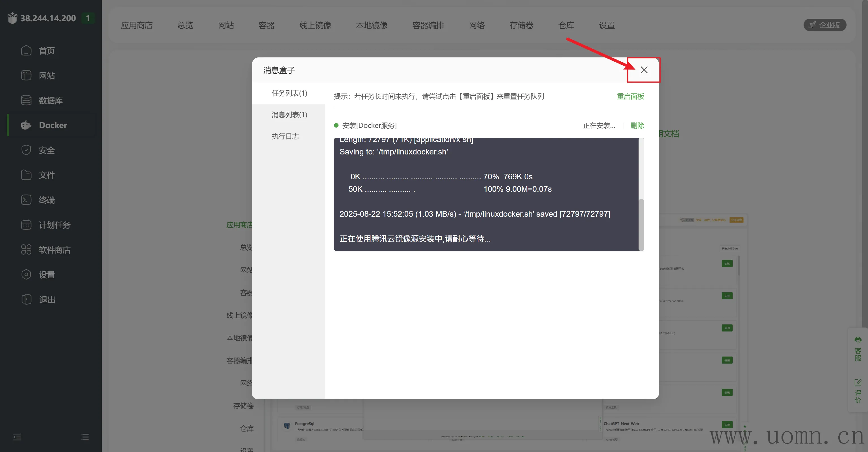Switch to 消息列表(1) tab
Screen dimensions: 868x452
[289, 115]
